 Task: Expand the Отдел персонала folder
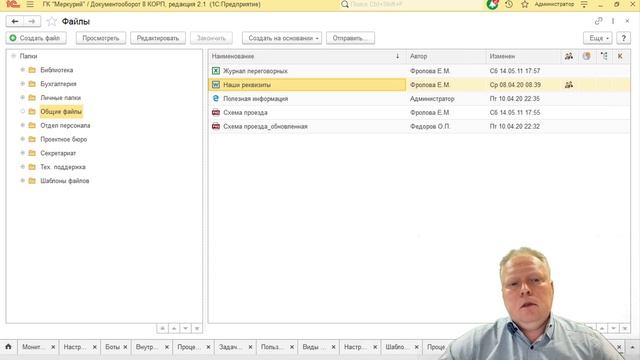coord(22,126)
